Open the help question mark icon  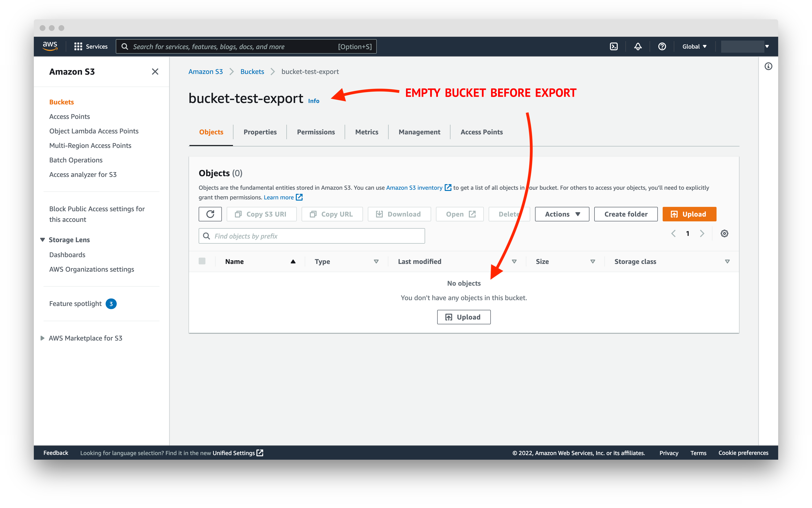coord(662,46)
